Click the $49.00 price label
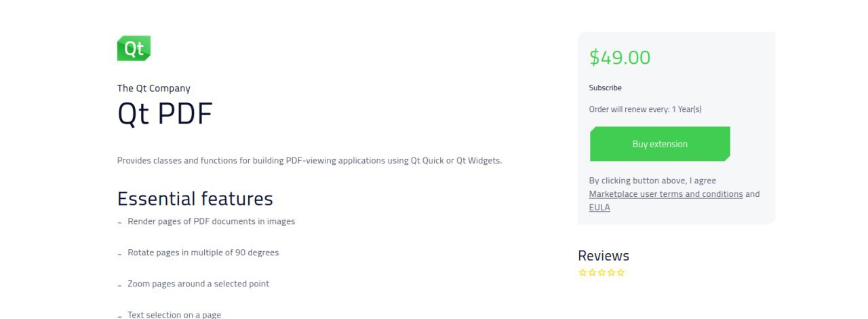Viewport: 868px width, 319px height. pos(620,58)
